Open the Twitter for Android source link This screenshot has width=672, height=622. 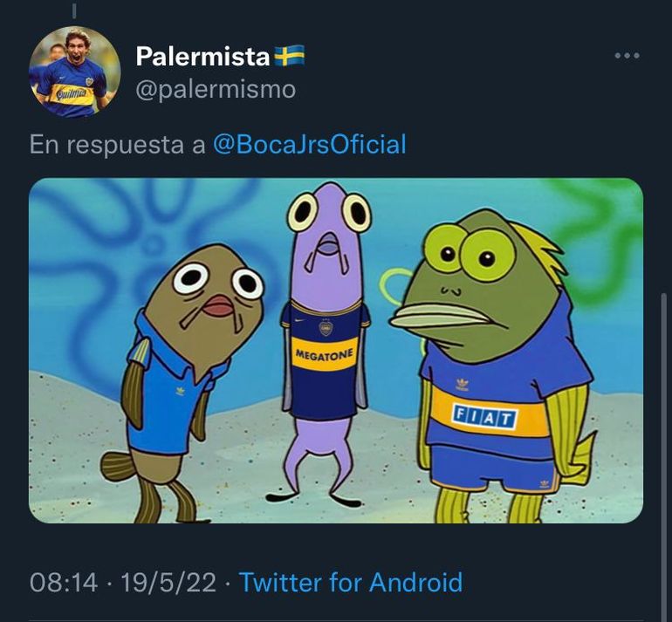[351, 582]
